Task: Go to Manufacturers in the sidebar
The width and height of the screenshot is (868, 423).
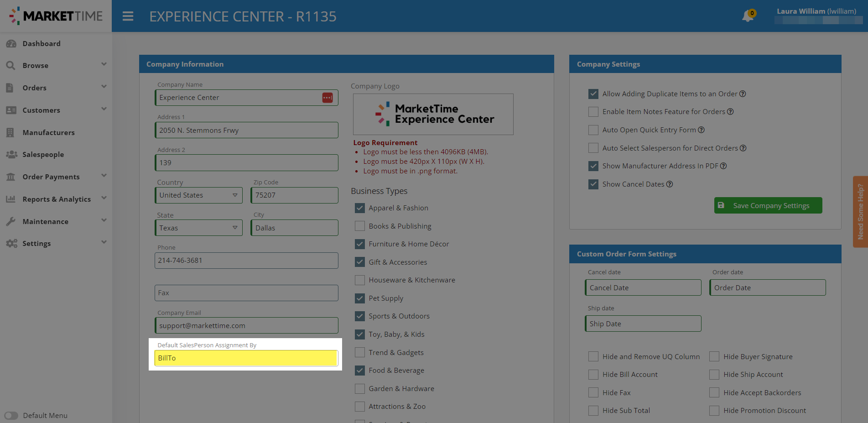Action: (48, 132)
